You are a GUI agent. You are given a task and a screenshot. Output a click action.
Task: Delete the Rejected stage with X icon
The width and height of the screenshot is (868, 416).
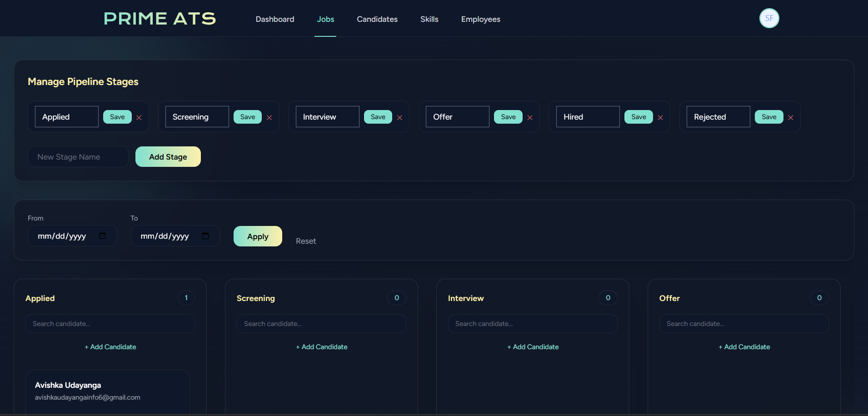tap(791, 118)
